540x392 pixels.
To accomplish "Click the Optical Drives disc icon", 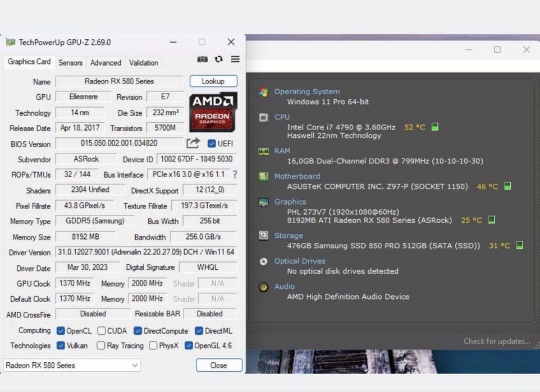I will 263,261.
